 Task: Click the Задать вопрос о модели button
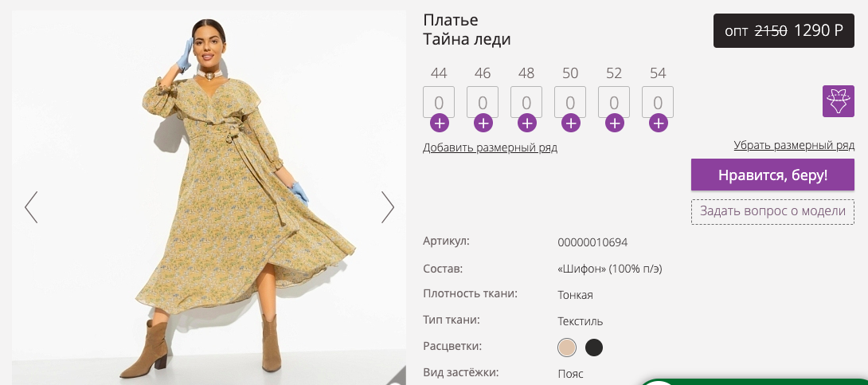pos(772,211)
